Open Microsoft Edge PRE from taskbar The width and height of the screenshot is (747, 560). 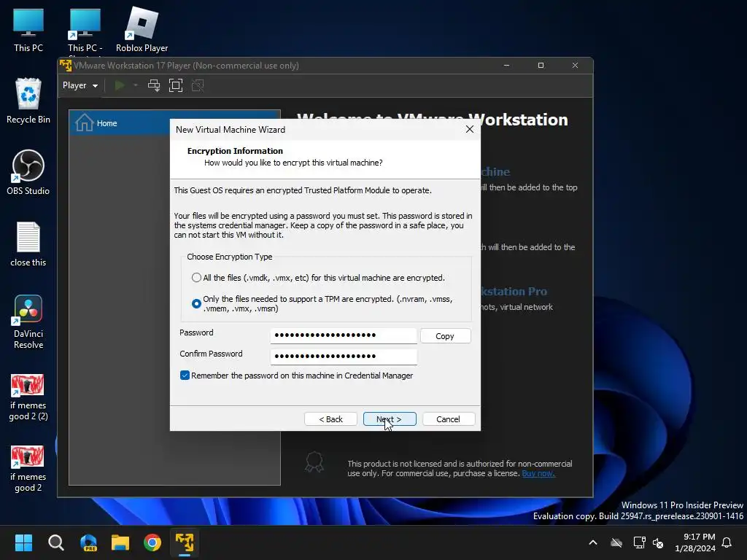pos(88,542)
